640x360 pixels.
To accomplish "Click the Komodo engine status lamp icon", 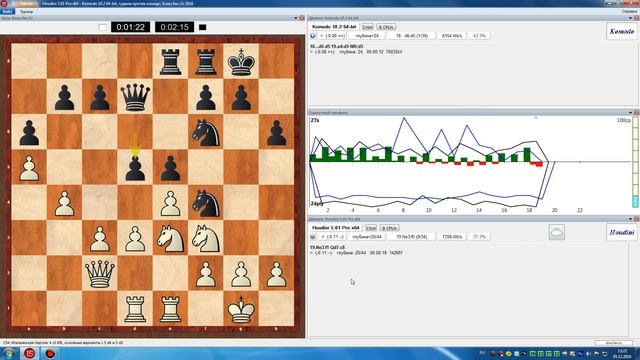I will pos(313,36).
